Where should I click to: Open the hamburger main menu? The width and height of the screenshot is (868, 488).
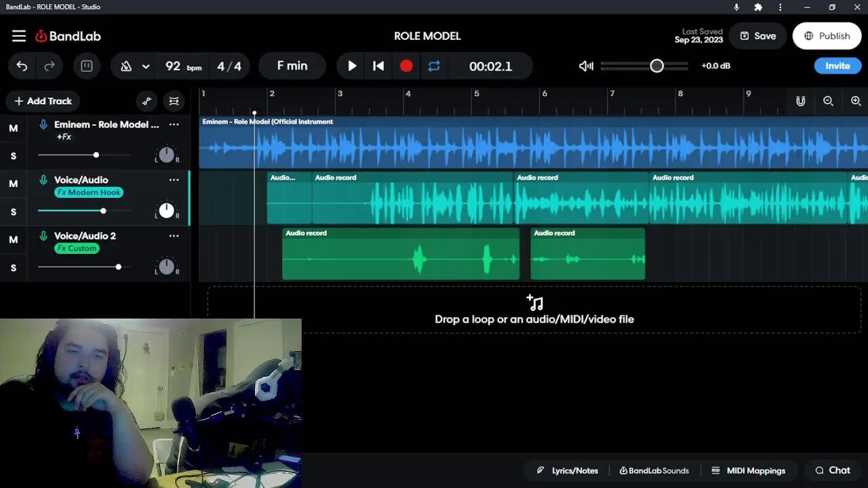(x=19, y=36)
